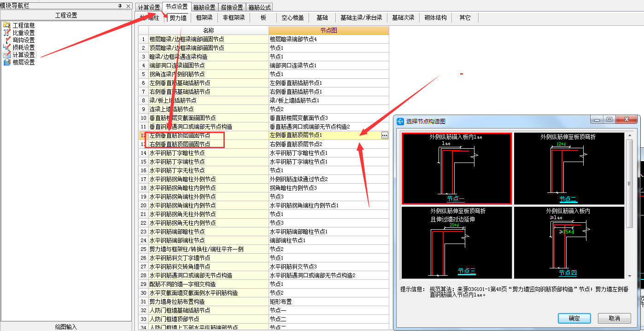Select the 板 category tab
This screenshot has width=644, height=331.
click(263, 18)
